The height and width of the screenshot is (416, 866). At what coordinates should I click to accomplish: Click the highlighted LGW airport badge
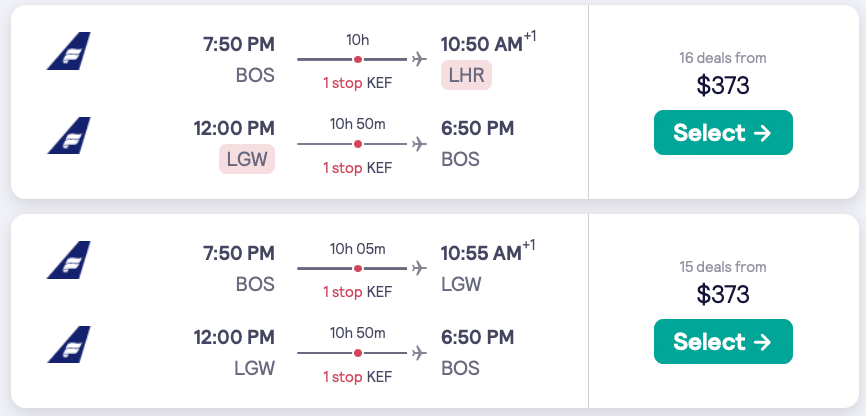click(x=247, y=159)
